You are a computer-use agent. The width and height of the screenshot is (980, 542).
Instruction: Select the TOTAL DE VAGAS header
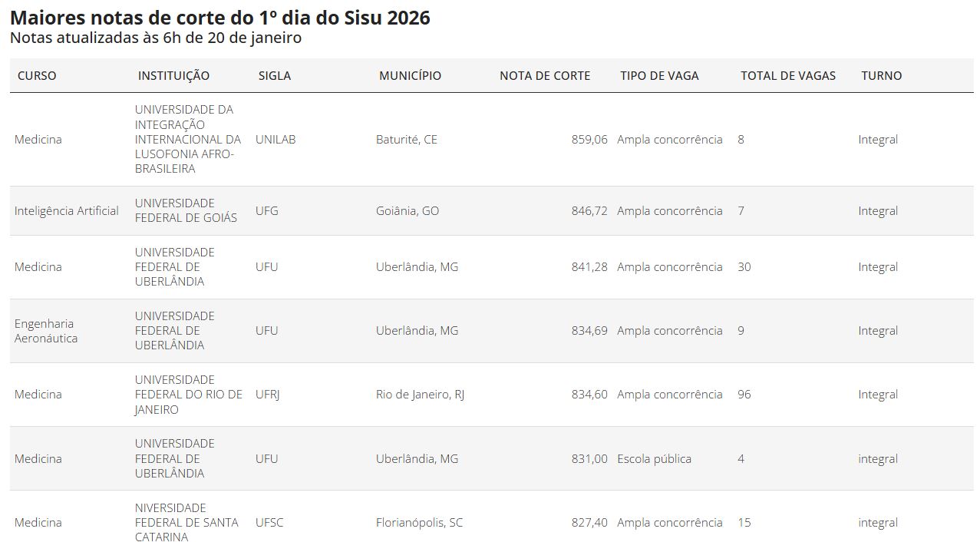tap(788, 75)
